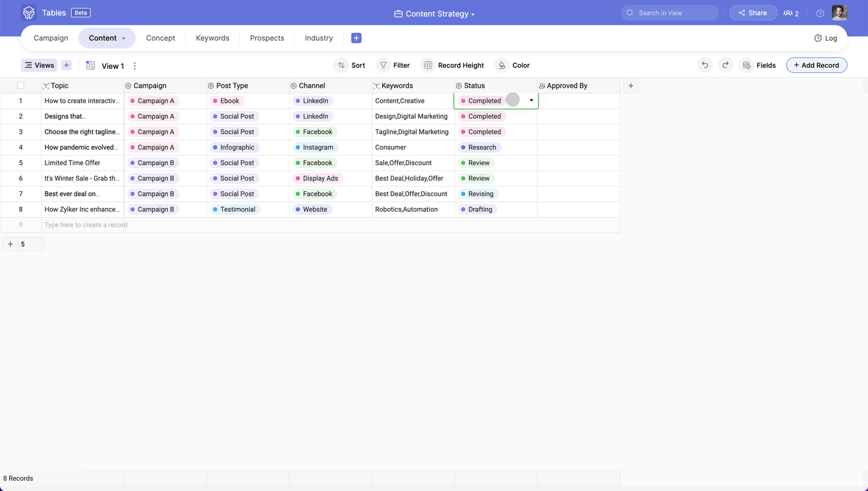Click the Tables app logo icon
This screenshot has height=491, width=868.
pyautogui.click(x=28, y=13)
